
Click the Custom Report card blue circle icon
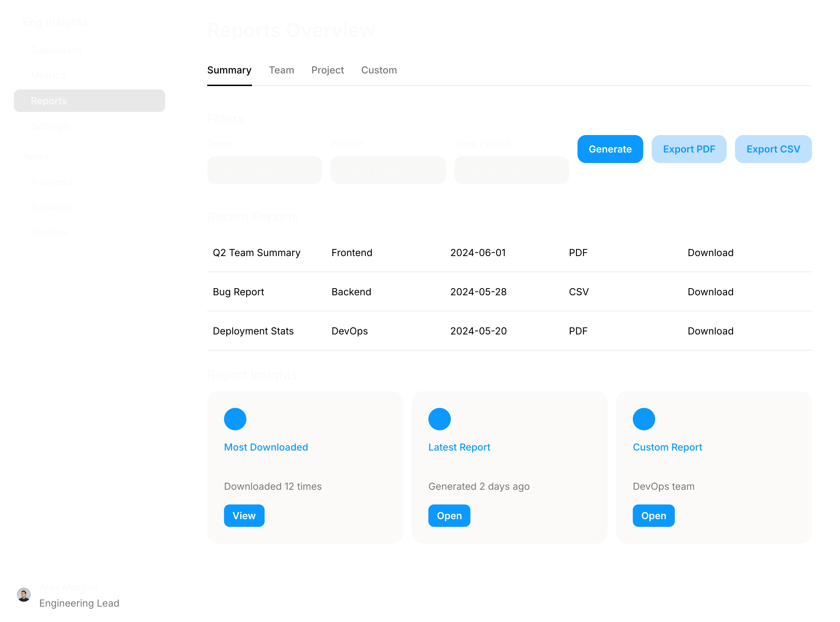coord(644,419)
